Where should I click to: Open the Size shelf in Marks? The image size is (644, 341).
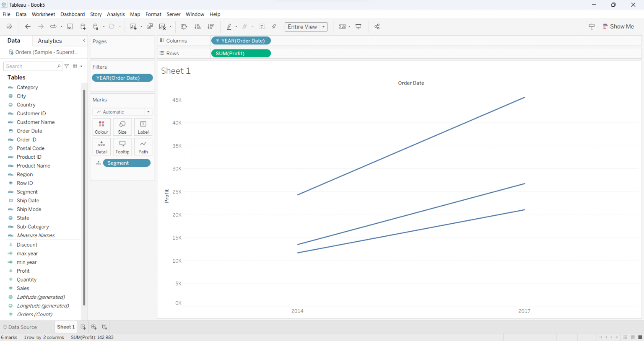(x=122, y=127)
